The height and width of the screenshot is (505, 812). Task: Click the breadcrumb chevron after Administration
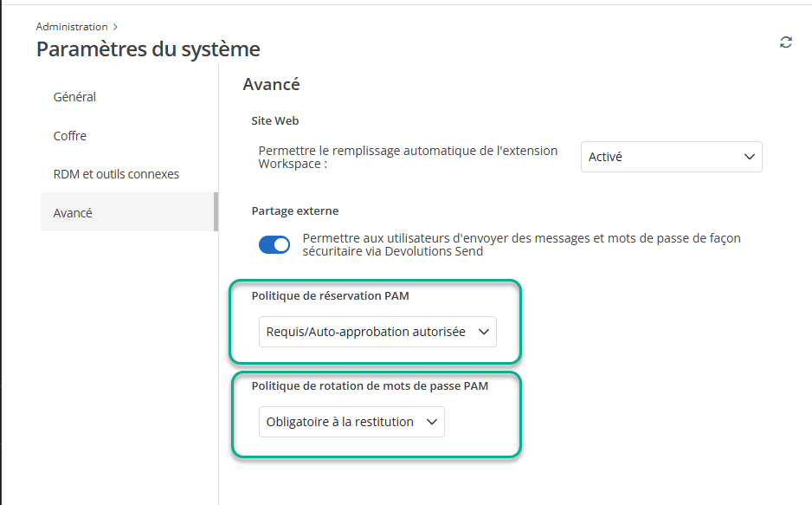(x=116, y=27)
